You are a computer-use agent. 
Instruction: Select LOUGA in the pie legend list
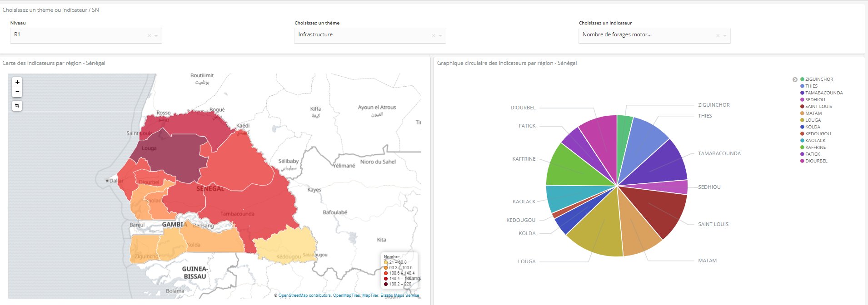pyautogui.click(x=813, y=120)
